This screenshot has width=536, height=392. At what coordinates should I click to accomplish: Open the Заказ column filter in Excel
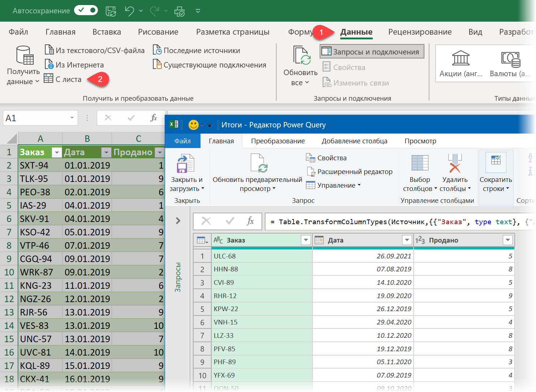click(x=57, y=153)
